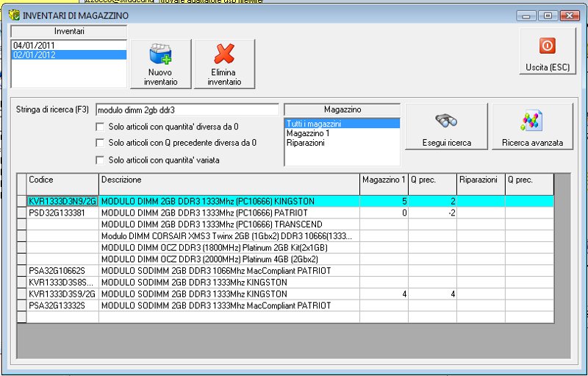588x376 pixels.
Task: Click the Q prec. header after Riparazioni
Action: tap(529, 184)
